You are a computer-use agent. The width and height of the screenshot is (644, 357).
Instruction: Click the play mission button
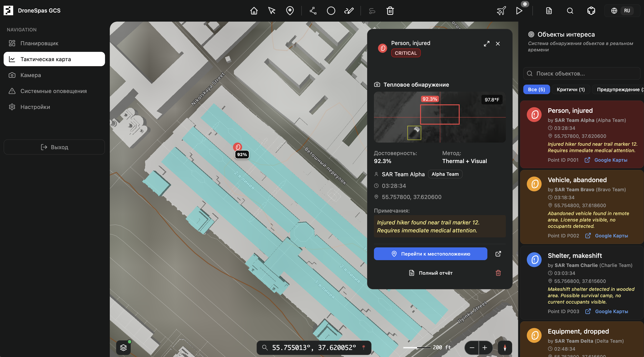(x=519, y=11)
